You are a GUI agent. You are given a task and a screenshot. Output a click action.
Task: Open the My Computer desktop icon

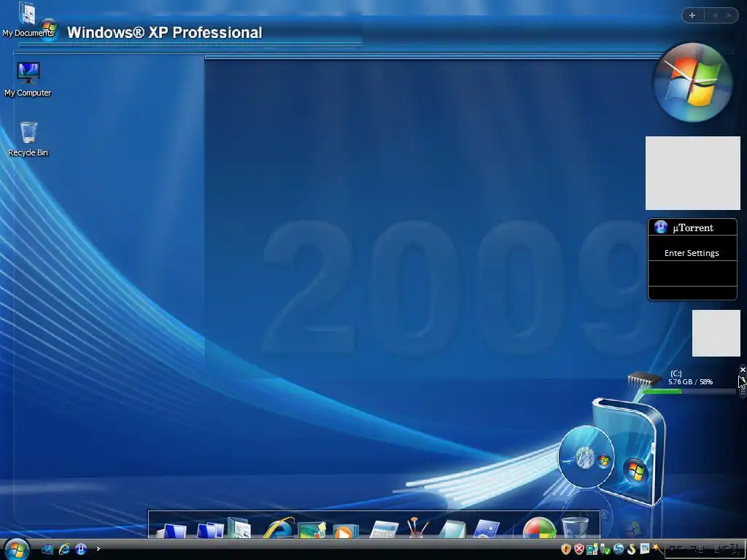(28, 79)
